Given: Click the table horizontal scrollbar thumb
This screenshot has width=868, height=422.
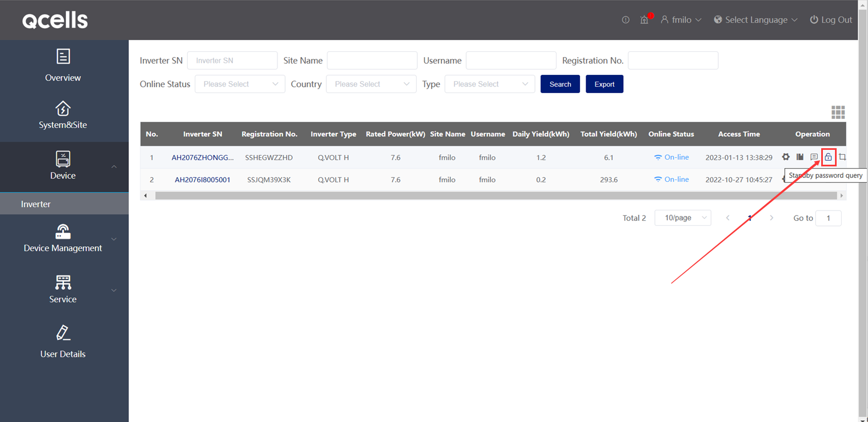Looking at the screenshot, I should tap(496, 196).
